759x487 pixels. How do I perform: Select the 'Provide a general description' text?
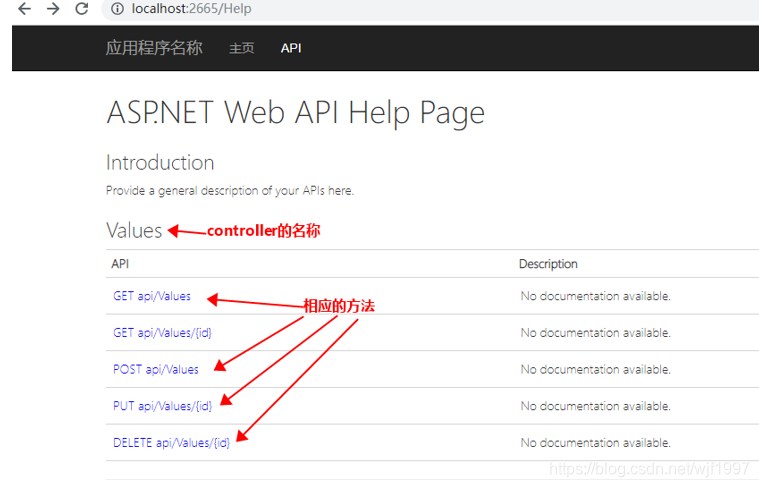[230, 191]
